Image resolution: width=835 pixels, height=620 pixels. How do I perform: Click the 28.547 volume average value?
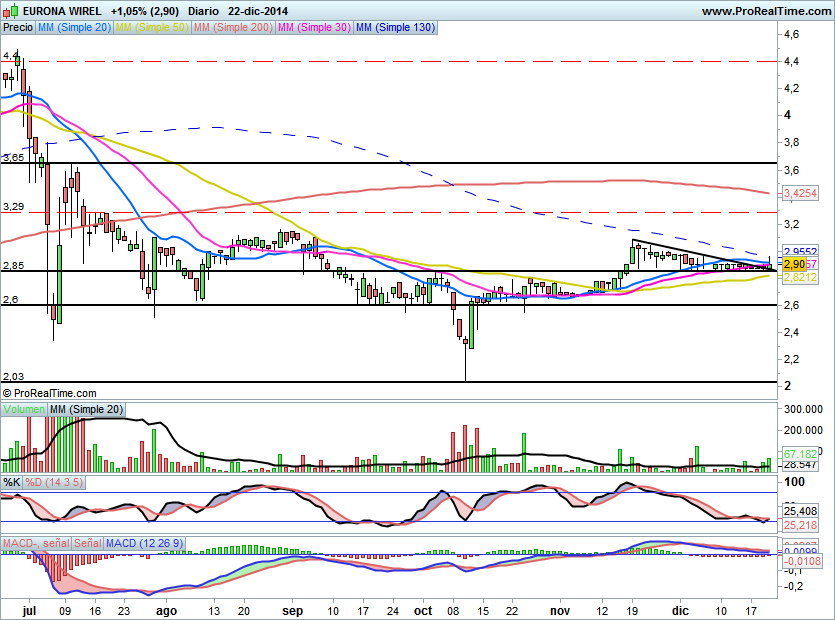point(800,465)
